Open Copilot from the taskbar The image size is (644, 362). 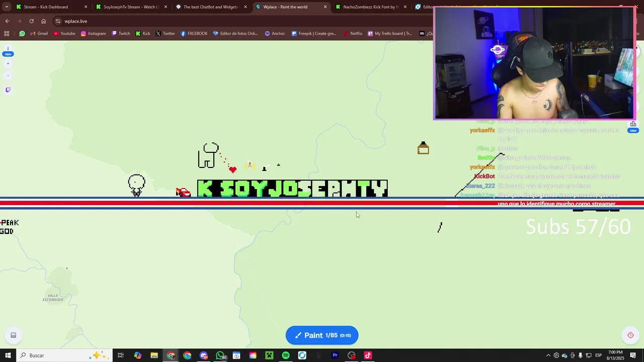point(137,355)
